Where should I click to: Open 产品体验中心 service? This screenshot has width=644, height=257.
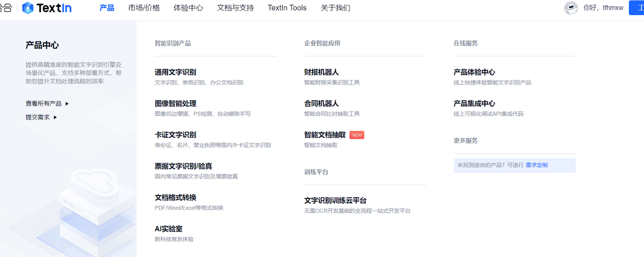pyautogui.click(x=474, y=72)
